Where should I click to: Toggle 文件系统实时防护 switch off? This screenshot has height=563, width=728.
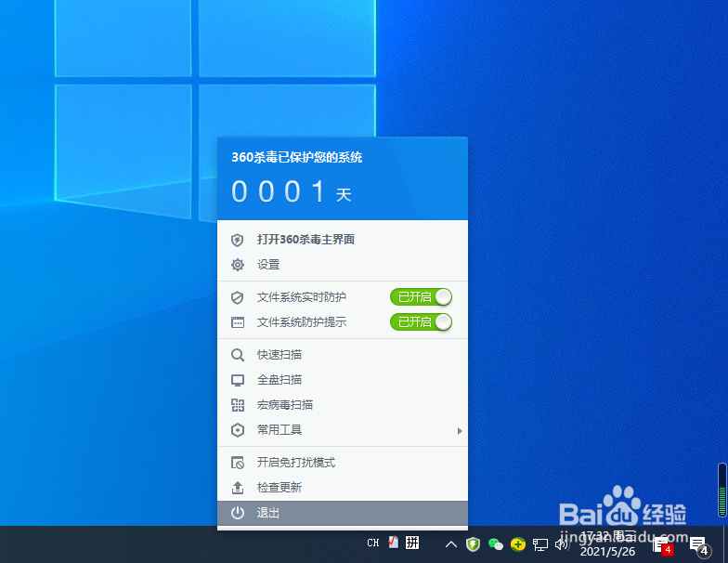[x=421, y=297]
